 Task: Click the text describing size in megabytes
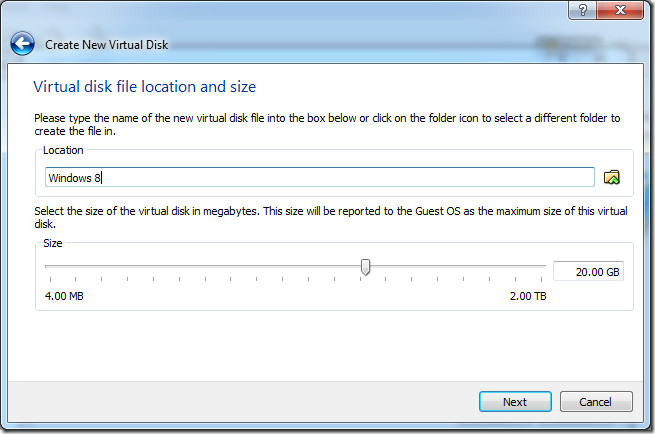pos(331,217)
